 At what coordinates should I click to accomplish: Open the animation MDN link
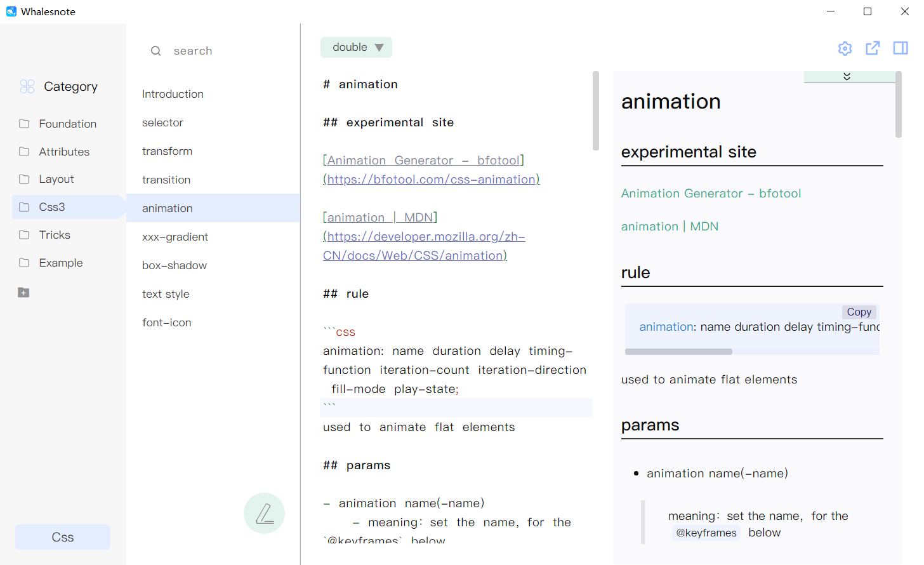670,226
